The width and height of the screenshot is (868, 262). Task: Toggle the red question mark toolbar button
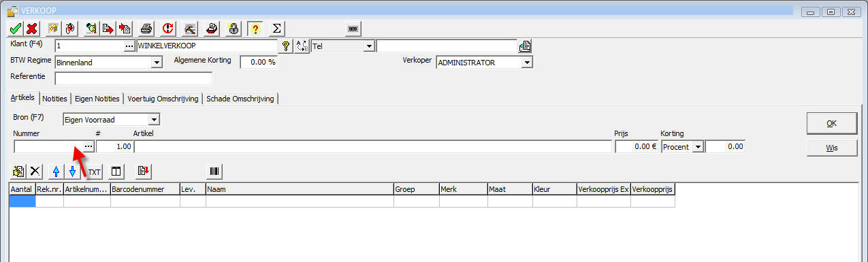coord(255,29)
